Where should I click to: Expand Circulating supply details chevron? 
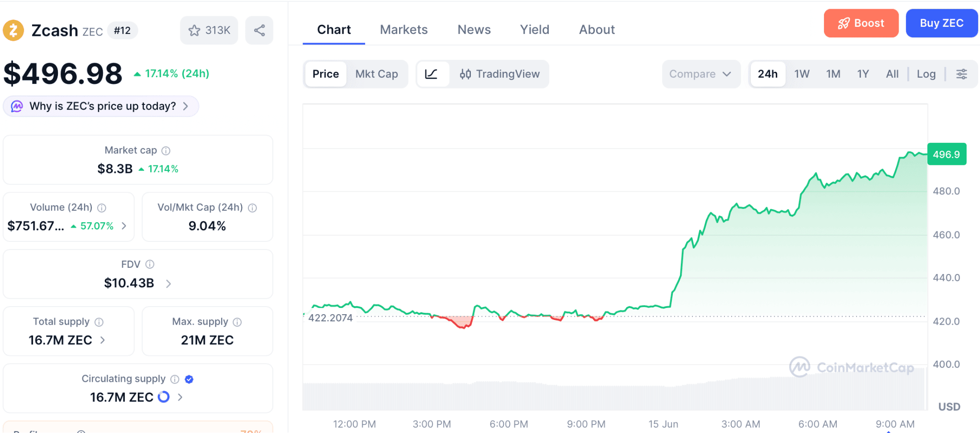point(180,397)
